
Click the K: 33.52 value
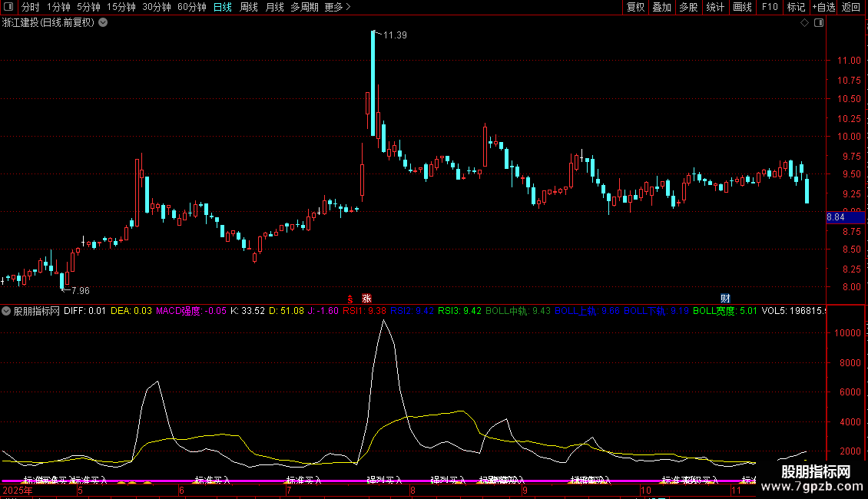(247, 311)
